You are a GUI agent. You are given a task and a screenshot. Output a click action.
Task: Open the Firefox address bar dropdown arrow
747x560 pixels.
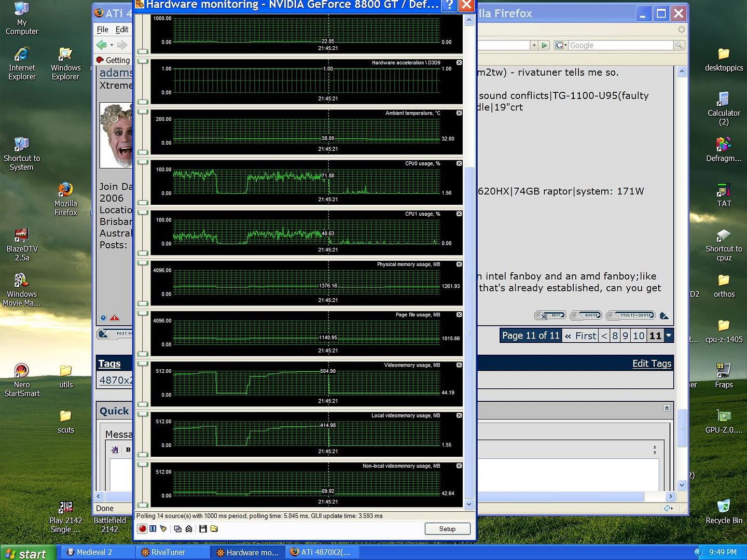click(534, 46)
